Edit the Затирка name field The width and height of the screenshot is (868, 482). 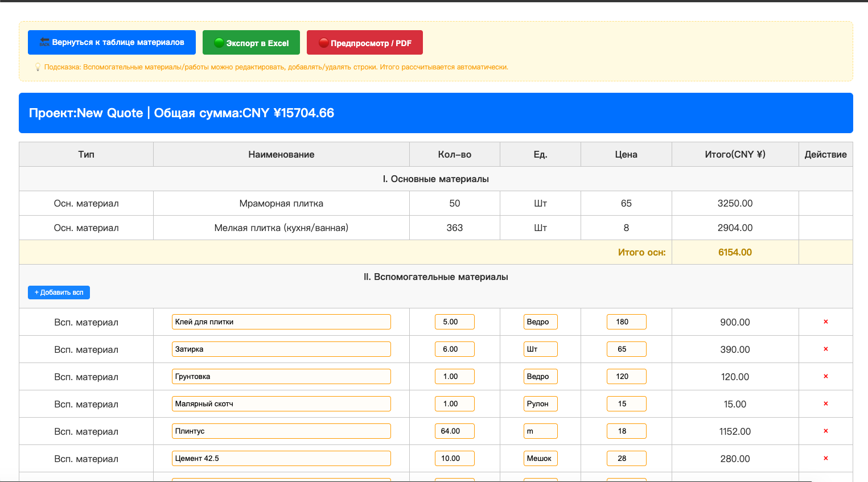[281, 349]
